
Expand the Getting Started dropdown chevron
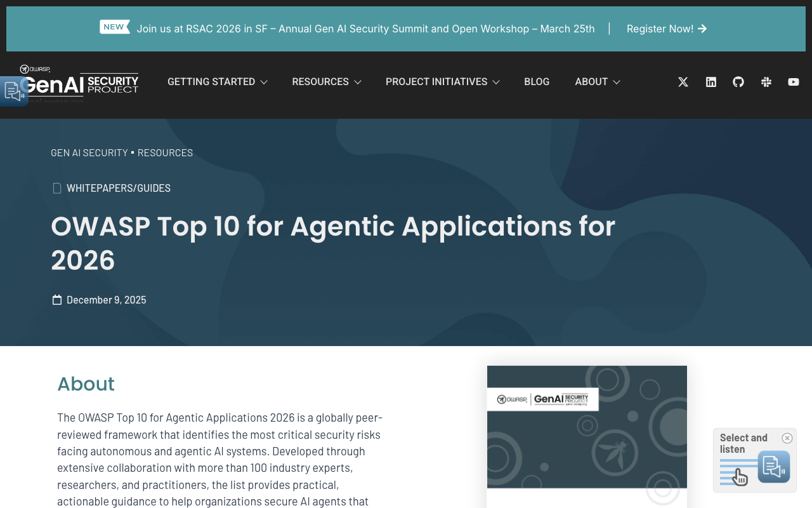264,82
